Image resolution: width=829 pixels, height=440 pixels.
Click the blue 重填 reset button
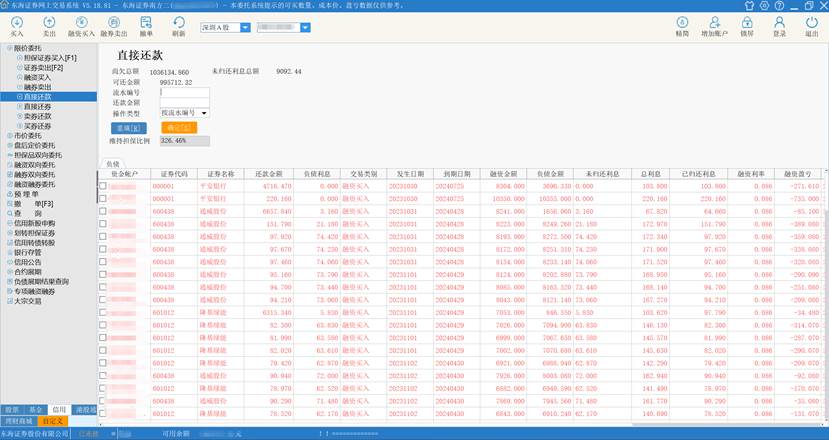click(128, 128)
